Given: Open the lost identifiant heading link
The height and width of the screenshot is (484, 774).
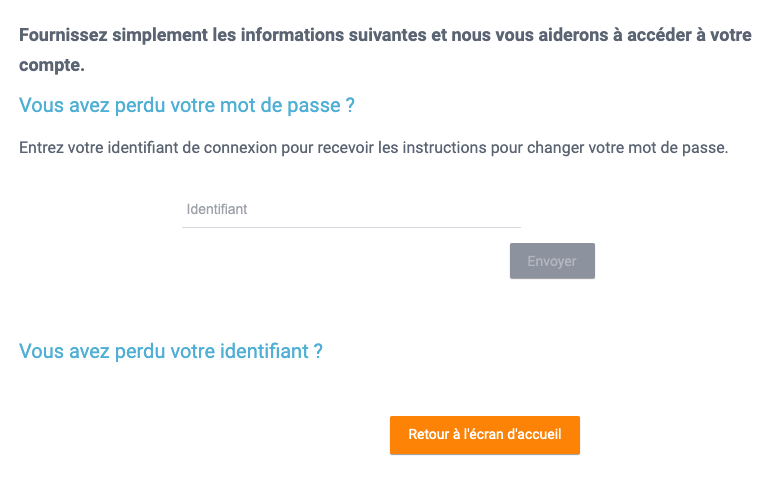Looking at the screenshot, I should pyautogui.click(x=170, y=351).
